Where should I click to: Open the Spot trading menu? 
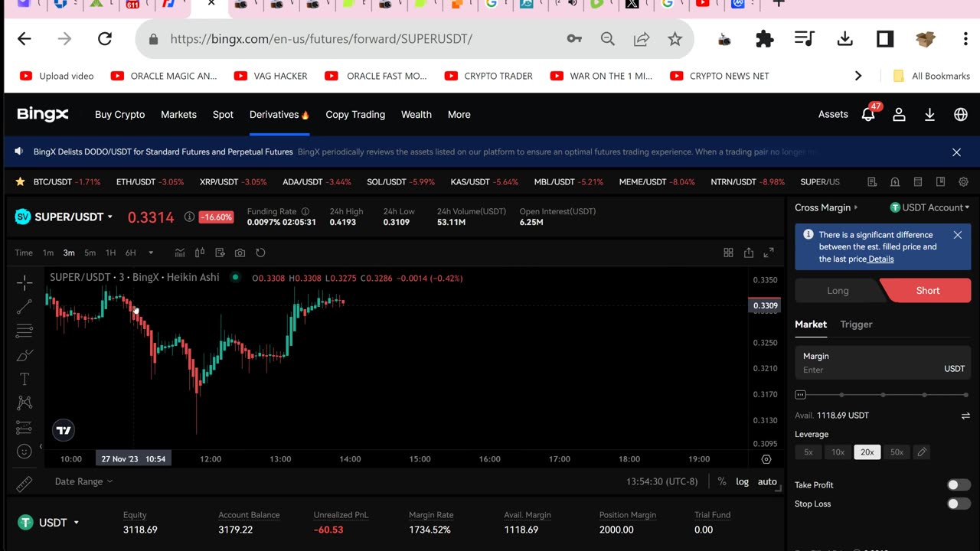pos(223,115)
